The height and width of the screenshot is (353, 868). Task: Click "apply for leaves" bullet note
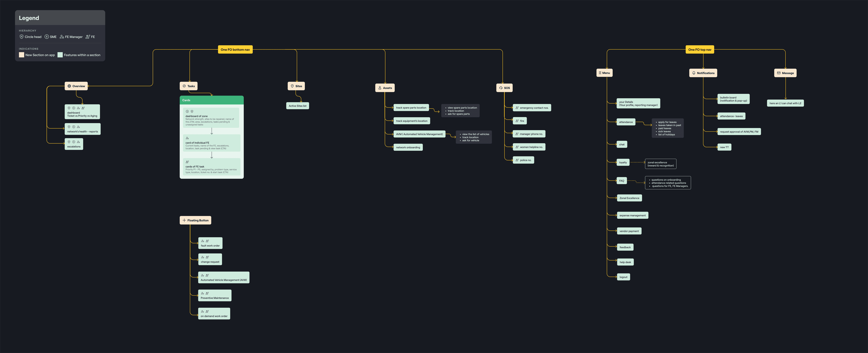pos(668,128)
